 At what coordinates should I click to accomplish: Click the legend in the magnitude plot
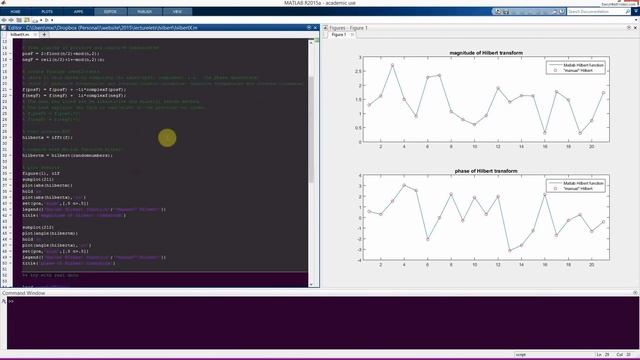pyautogui.click(x=576, y=68)
